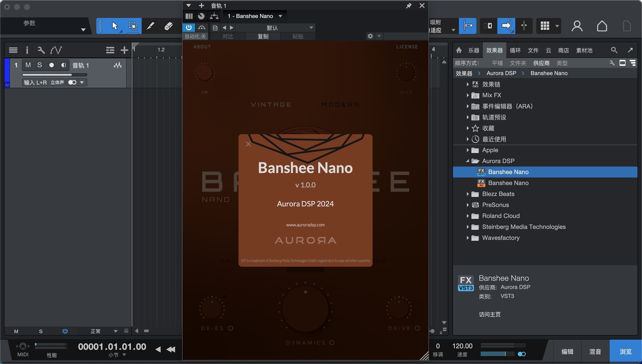
Task: Click the Add Track plus icon
Action: click(124, 50)
